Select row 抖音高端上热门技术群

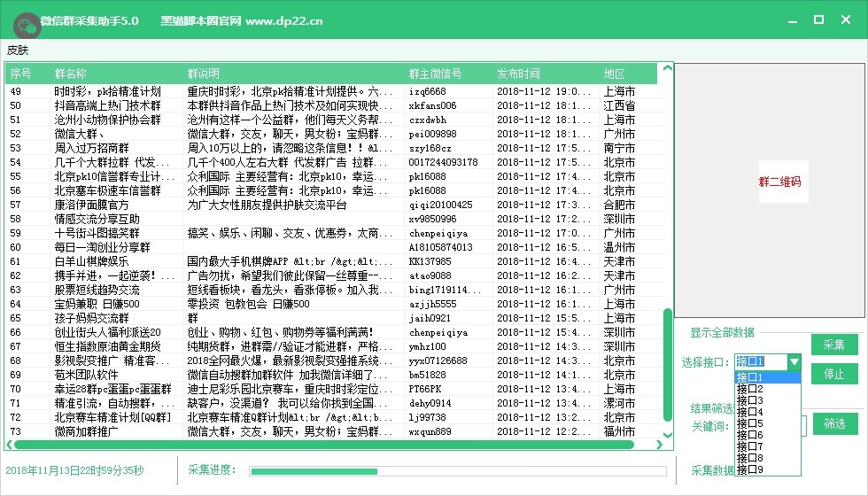click(335, 105)
